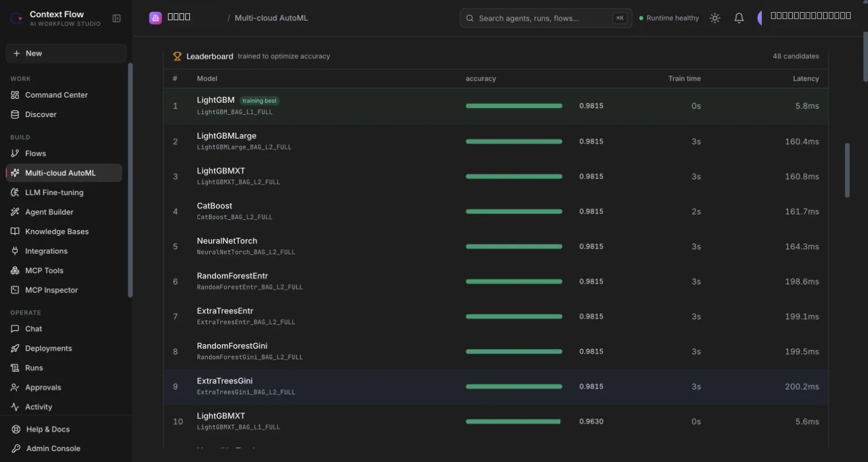Click the 0.9630 accuracy value
Image resolution: width=868 pixels, height=462 pixels.
pos(592,422)
